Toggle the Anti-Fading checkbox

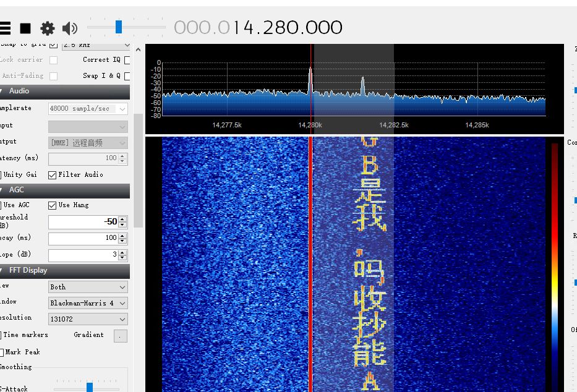(53, 76)
